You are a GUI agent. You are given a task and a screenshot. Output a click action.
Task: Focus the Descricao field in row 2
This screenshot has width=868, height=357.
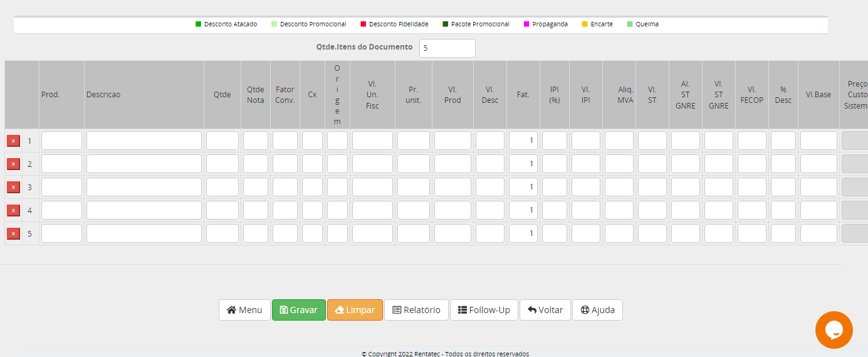[144, 164]
